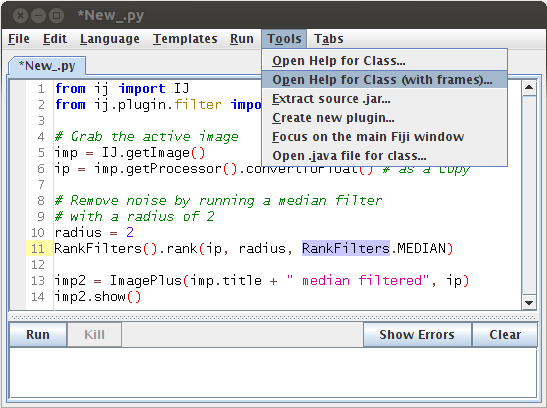This screenshot has width=547, height=408.
Task: Switch to the *New_.py tab
Action: pos(47,66)
